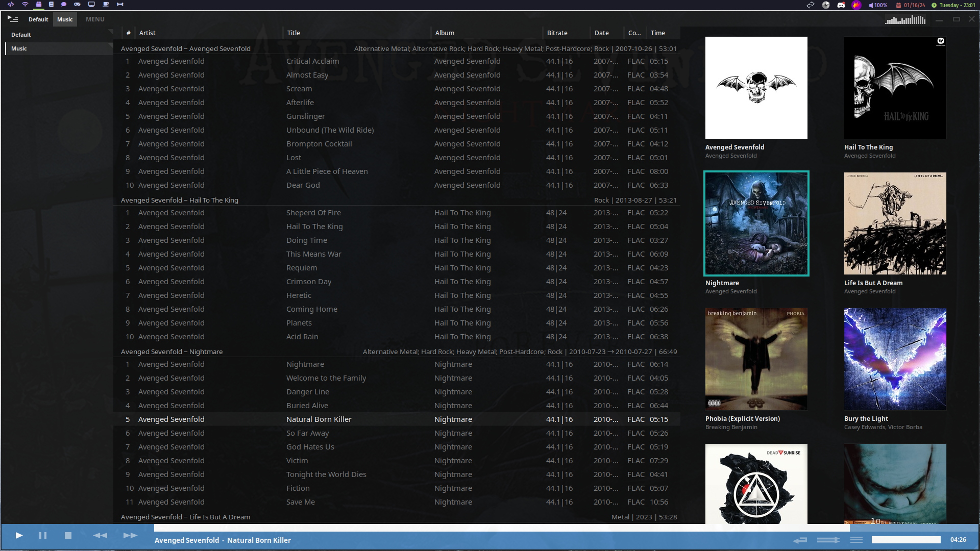Click the Date column header
The height and width of the screenshot is (551, 980).
601,33
